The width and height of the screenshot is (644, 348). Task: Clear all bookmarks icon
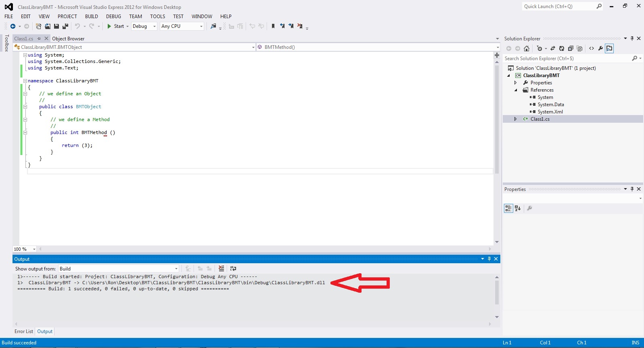300,26
